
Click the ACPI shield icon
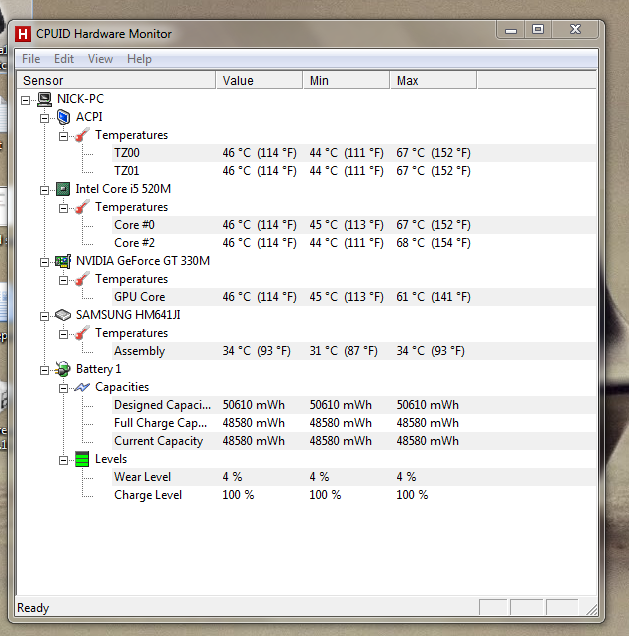tap(63, 117)
